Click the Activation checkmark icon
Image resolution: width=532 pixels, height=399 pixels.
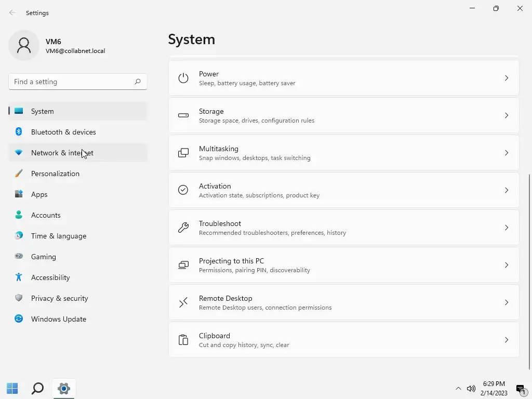pos(183,190)
